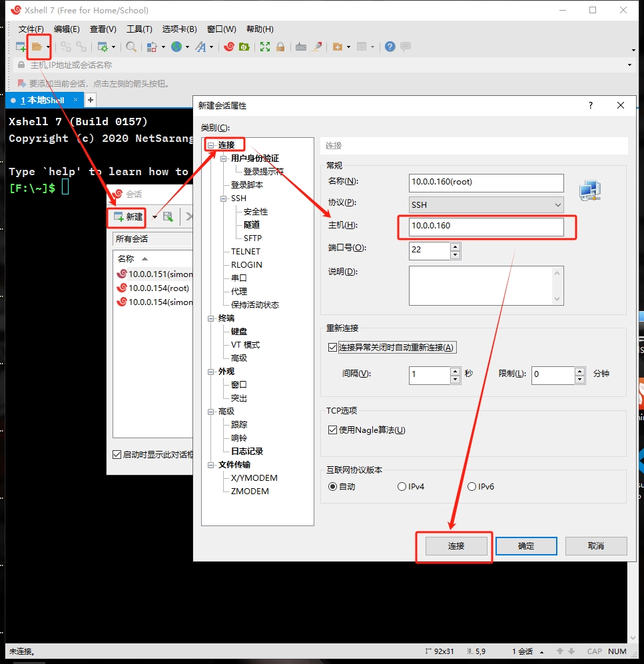
Task: Click the dialog help question mark
Action: coord(591,105)
